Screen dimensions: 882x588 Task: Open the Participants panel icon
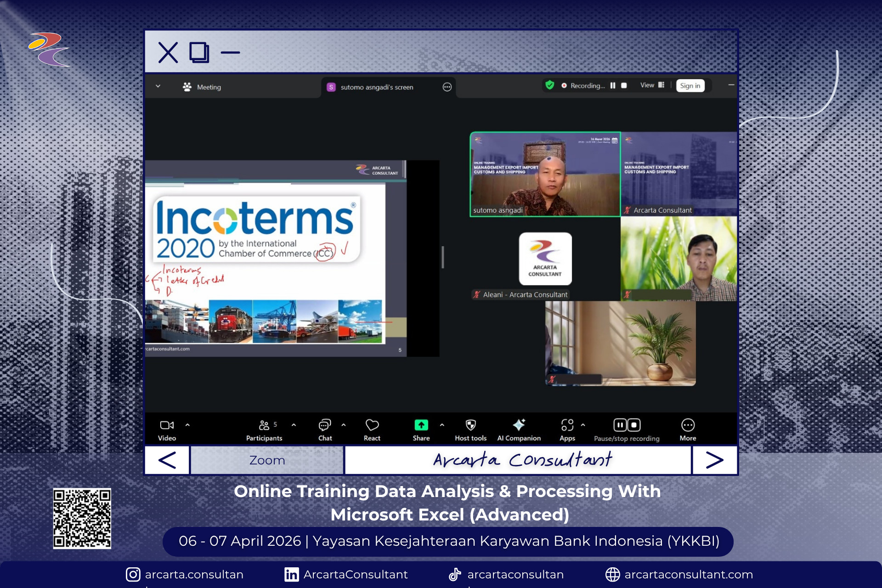(264, 425)
